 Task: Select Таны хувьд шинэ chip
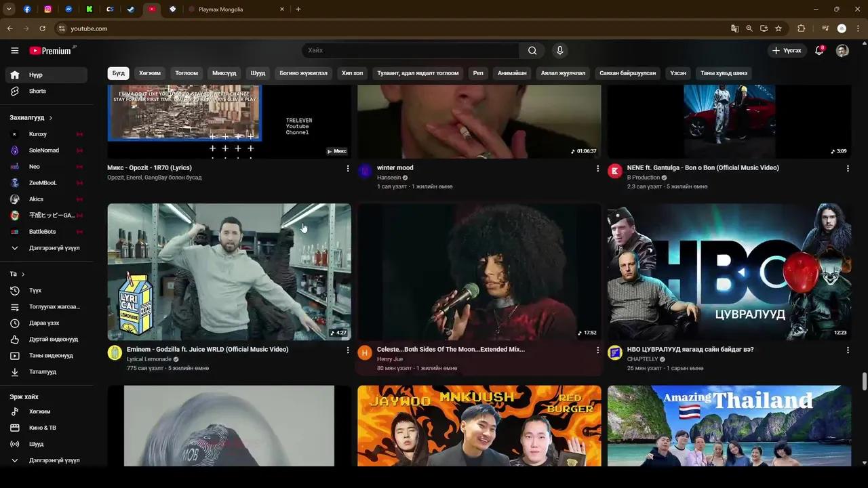724,73
